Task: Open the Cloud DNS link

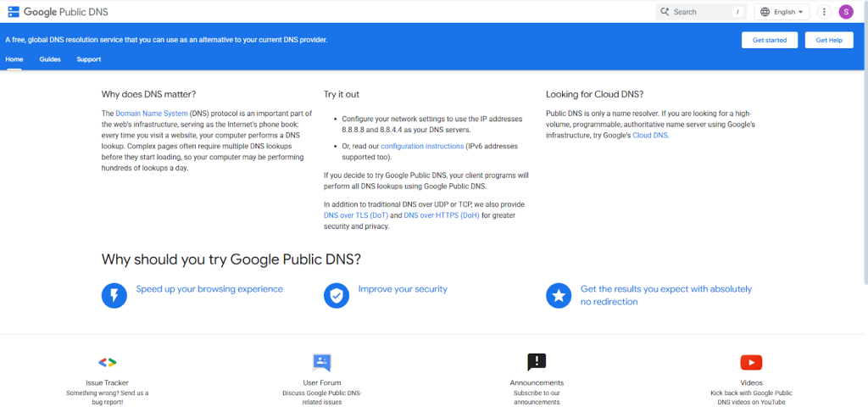Action: coord(650,135)
